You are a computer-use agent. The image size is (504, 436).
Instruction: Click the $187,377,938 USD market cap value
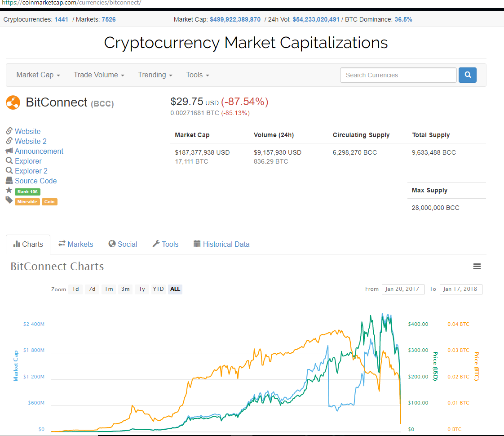click(x=202, y=153)
